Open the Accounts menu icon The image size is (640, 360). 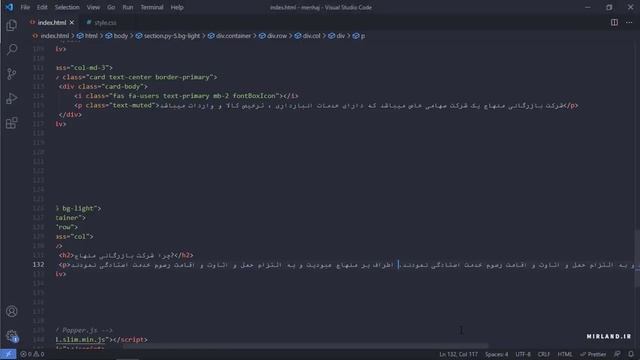pyautogui.click(x=11, y=311)
